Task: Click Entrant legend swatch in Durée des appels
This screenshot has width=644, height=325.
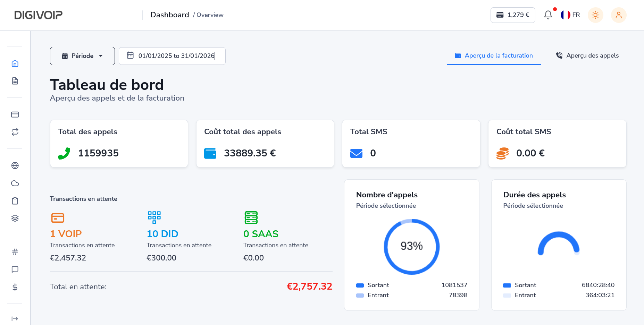Action: 507,296
